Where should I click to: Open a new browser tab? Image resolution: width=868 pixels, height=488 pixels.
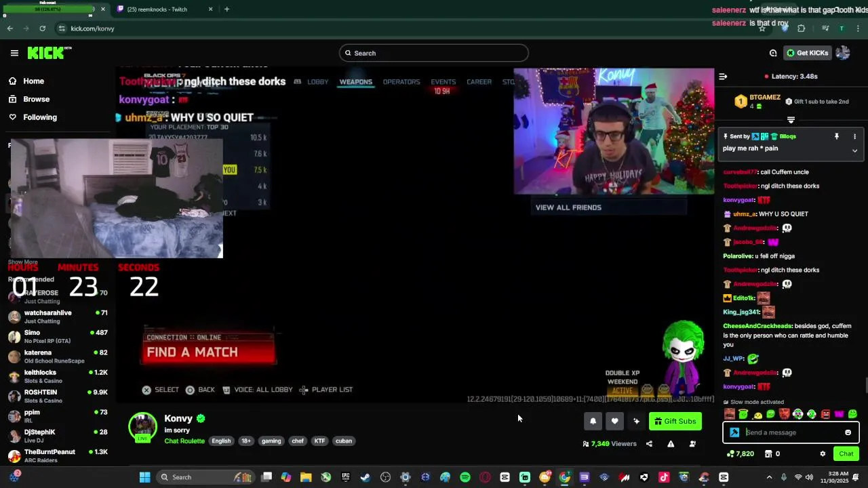click(x=226, y=9)
